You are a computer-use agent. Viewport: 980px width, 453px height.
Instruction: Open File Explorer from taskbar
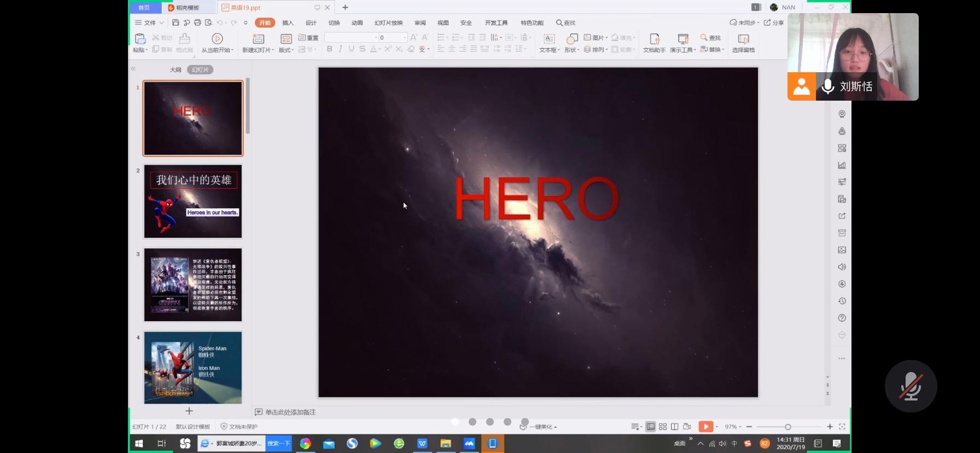coord(446,444)
